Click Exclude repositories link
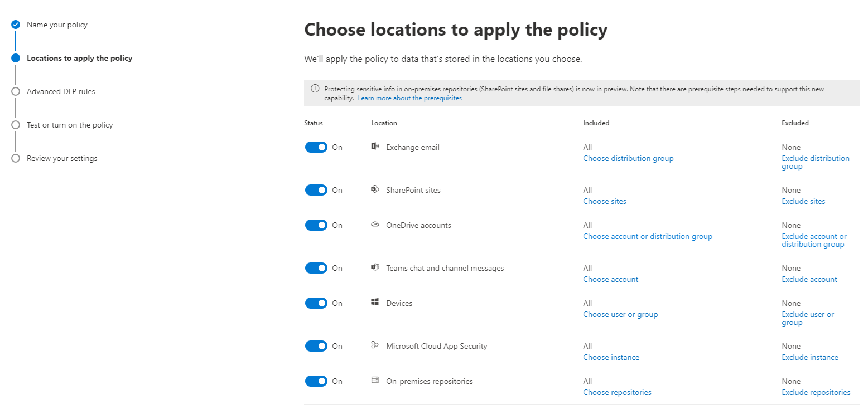Viewport: 868px width, 414px height. point(816,392)
